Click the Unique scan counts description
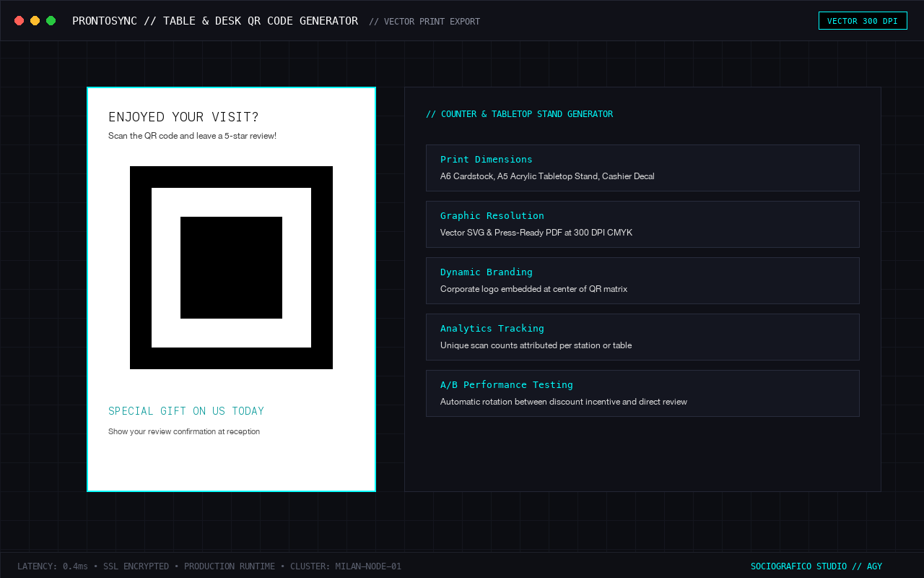The height and width of the screenshot is (578, 924). 536,345
